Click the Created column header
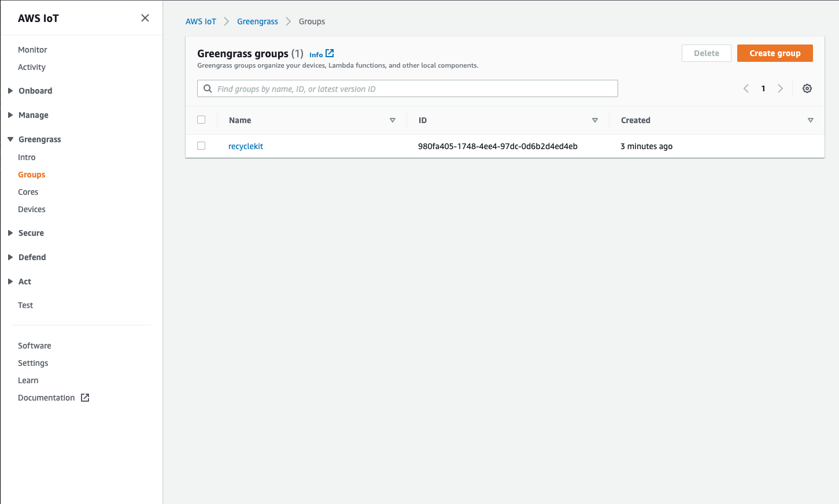Image resolution: width=839 pixels, height=504 pixels. pyautogui.click(x=635, y=120)
